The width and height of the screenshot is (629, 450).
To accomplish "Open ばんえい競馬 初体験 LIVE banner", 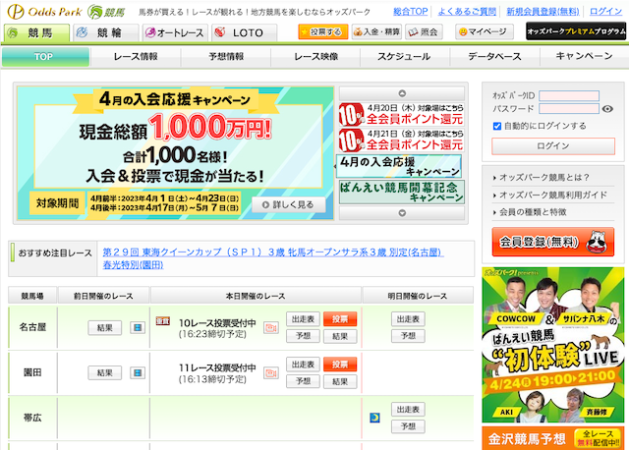I will 553,345.
